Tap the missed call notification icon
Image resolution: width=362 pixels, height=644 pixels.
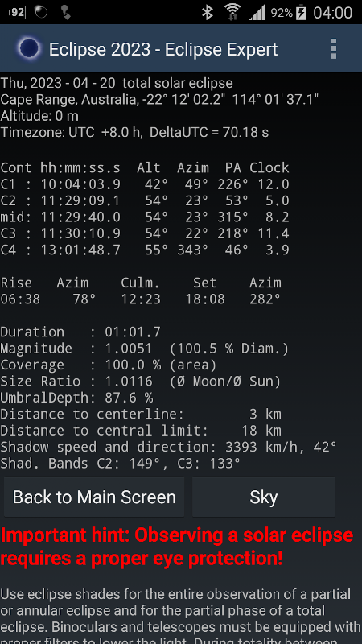(65, 12)
